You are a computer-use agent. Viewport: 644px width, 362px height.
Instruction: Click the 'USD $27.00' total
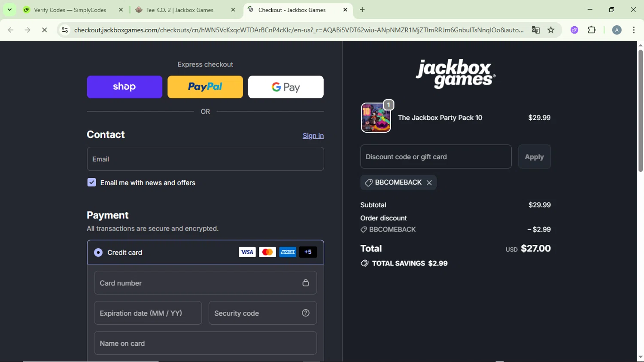click(528, 249)
